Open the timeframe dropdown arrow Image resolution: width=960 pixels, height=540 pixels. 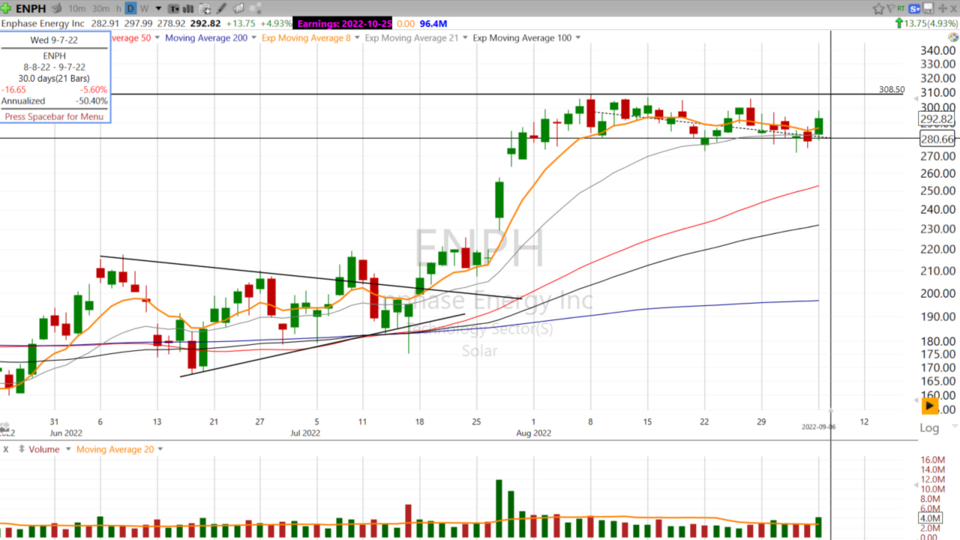click(159, 9)
